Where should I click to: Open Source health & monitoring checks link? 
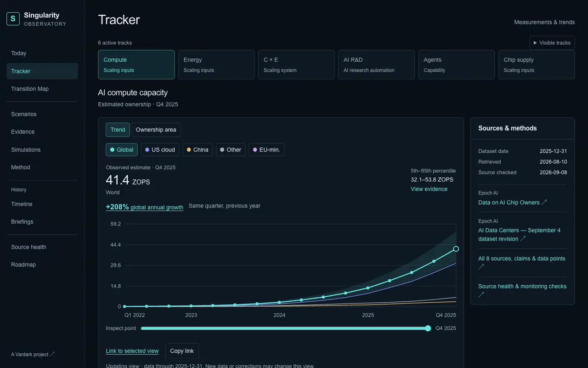click(522, 290)
